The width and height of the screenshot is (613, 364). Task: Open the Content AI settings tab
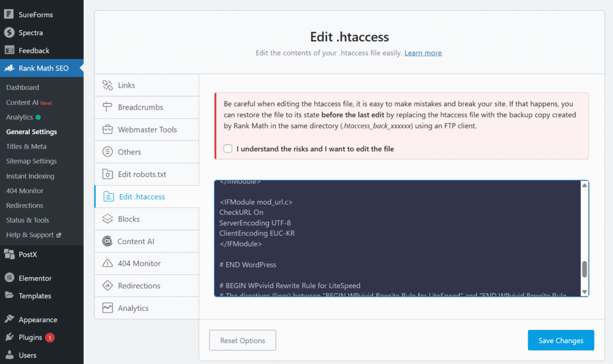coord(147,241)
